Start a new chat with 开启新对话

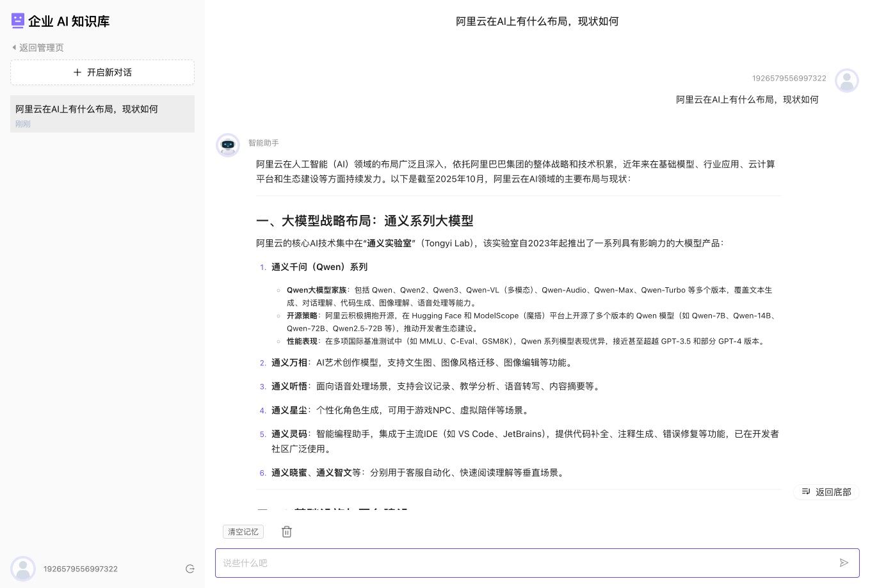[x=102, y=72]
